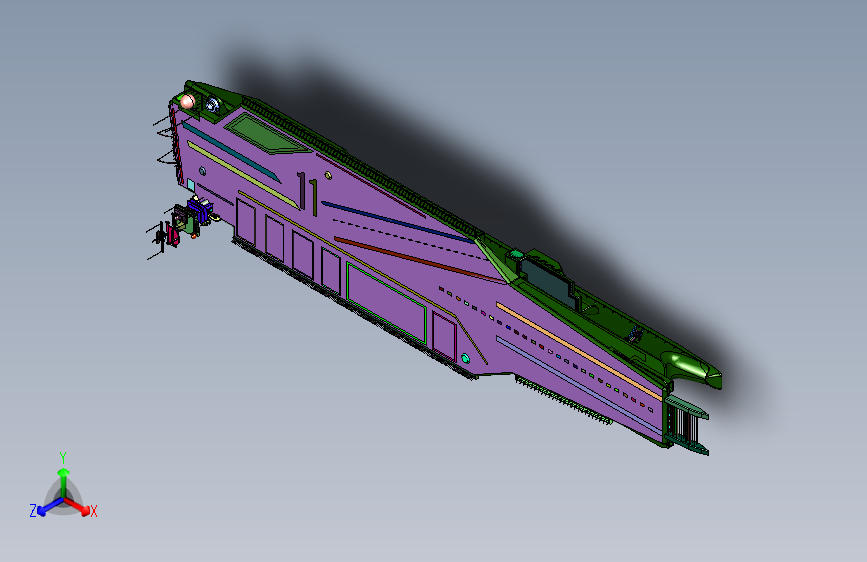The height and width of the screenshot is (562, 867).
Task: Click the blue Z axis of the orientation triad
Action: coord(50,507)
